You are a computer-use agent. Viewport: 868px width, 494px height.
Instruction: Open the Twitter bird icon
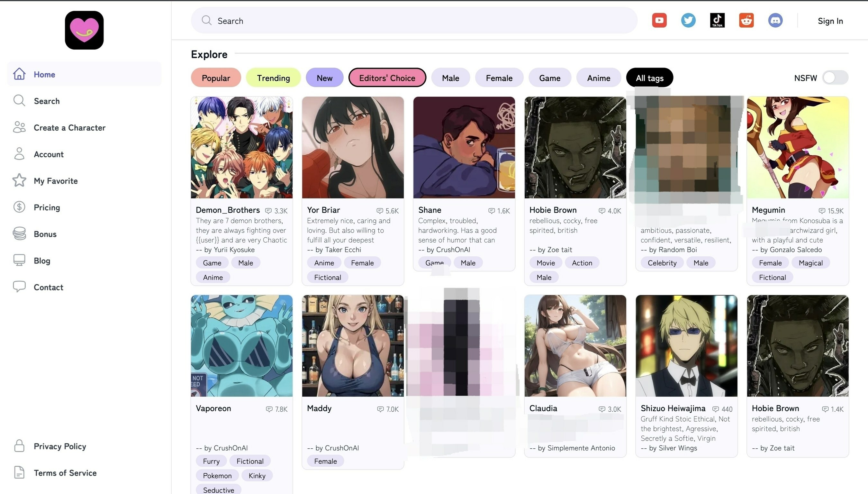[x=688, y=20]
